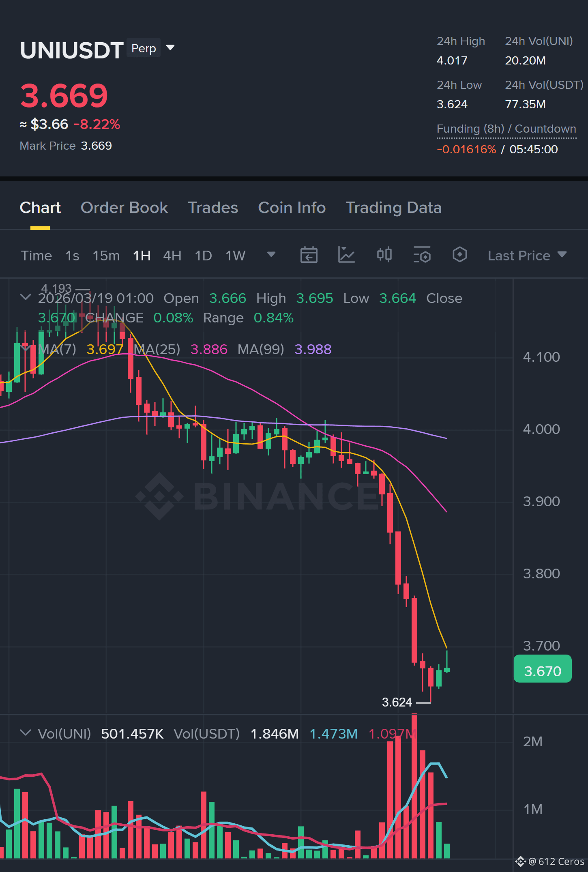
Task: Open the technical indicators chart icon
Action: coord(346,255)
